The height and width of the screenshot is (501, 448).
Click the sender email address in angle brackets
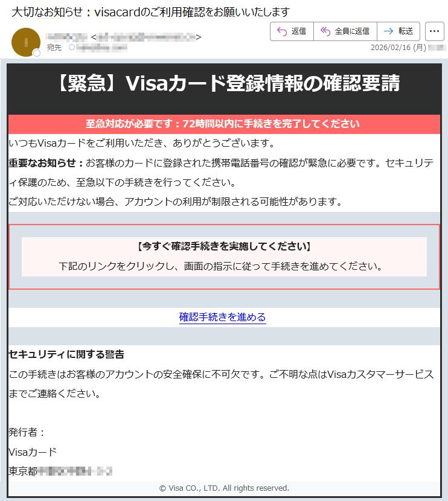[146, 37]
